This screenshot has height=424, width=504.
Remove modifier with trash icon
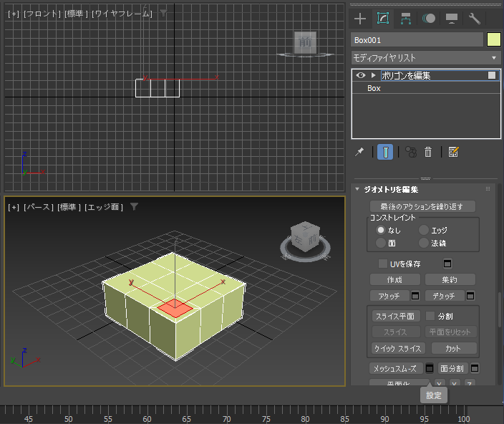pos(428,152)
